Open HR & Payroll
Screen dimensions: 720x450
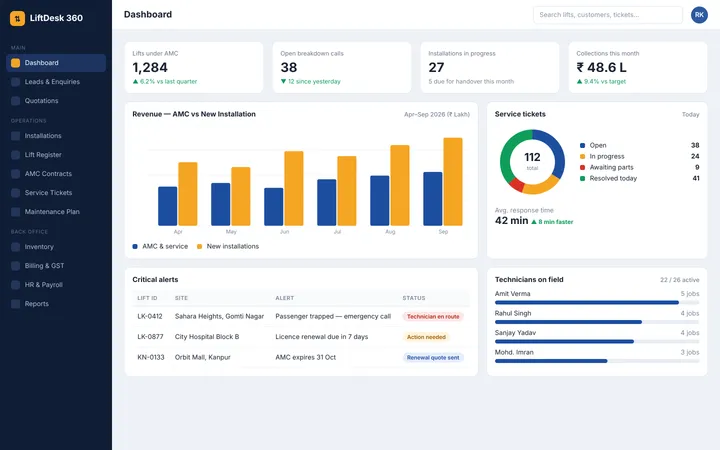tap(56, 285)
